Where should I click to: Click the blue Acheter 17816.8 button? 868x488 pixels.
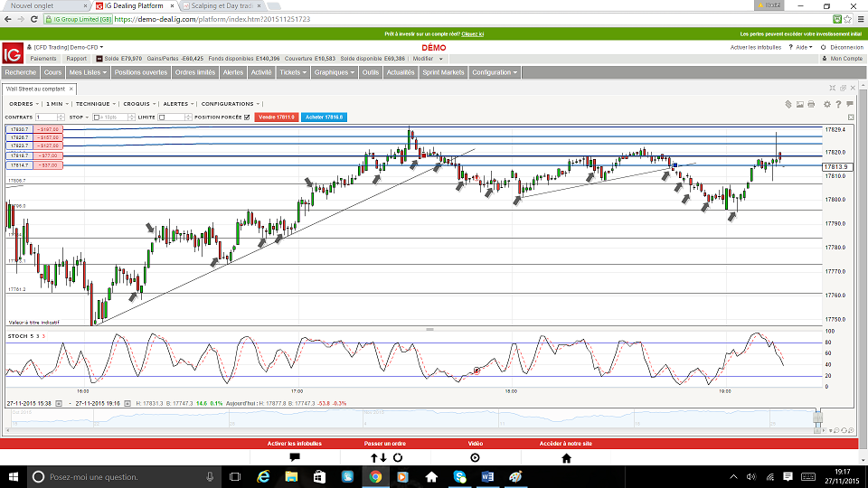pos(324,117)
